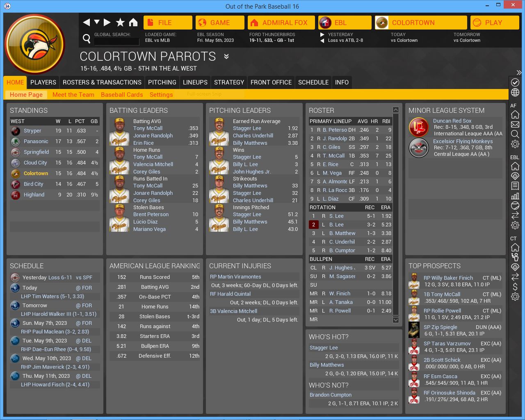Click the Yesterday back triangle
This screenshot has width=525, height=420.
coord(322,41)
